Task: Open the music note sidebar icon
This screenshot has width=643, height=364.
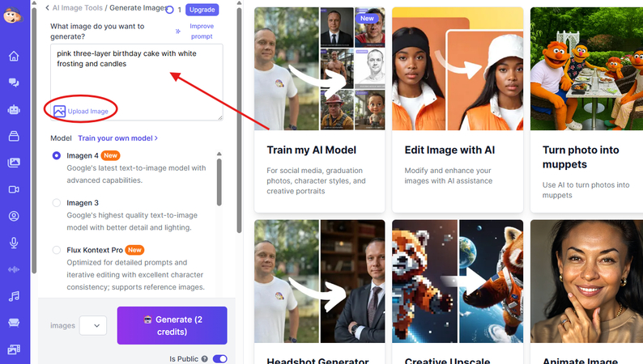Action: tap(14, 296)
